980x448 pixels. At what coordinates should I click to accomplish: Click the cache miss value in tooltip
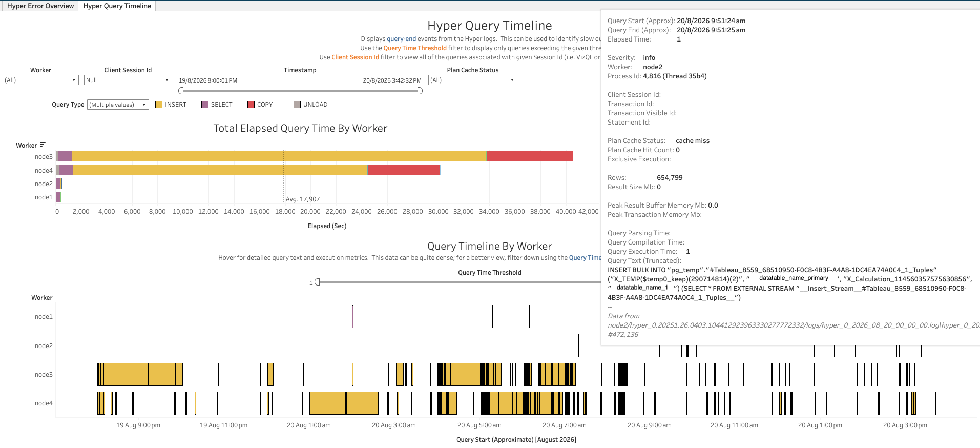point(693,141)
